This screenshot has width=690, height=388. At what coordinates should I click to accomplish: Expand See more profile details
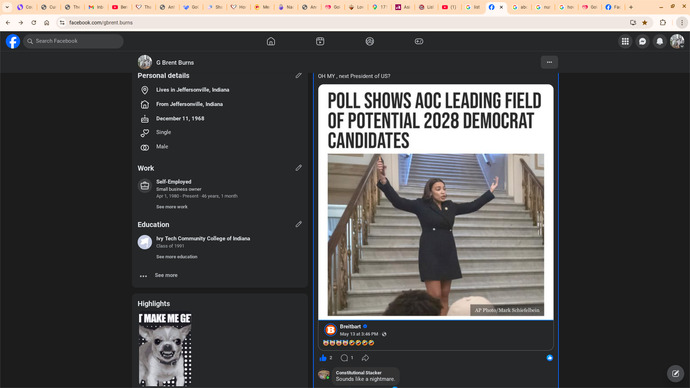pos(166,275)
